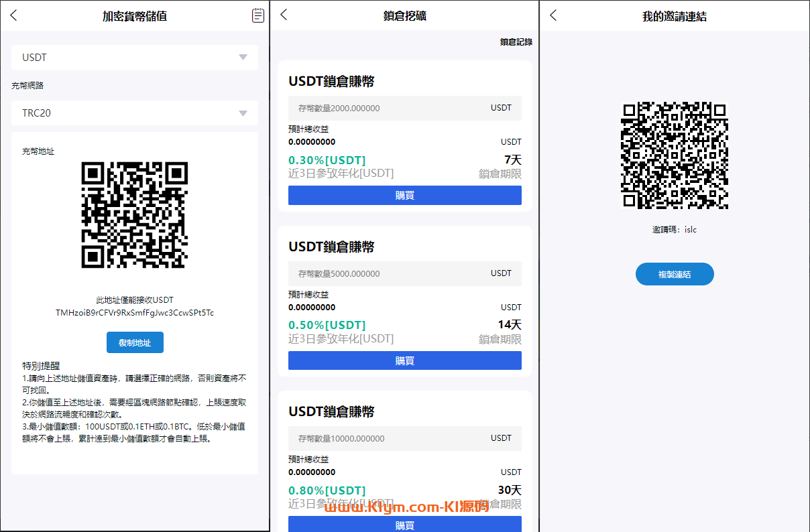Open deposit records clipboard icon
This screenshot has width=810, height=532.
(x=257, y=15)
